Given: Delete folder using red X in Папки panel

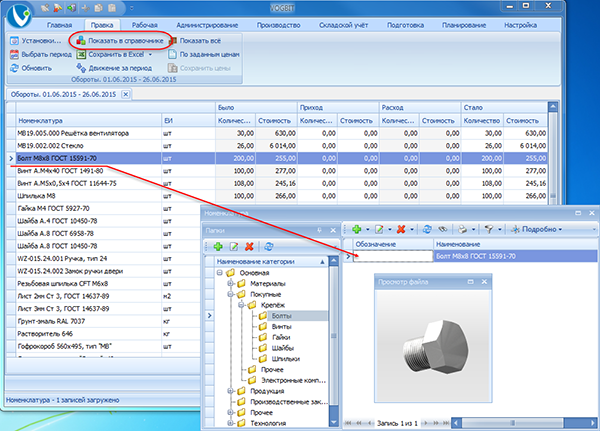Looking at the screenshot, I should (x=248, y=246).
